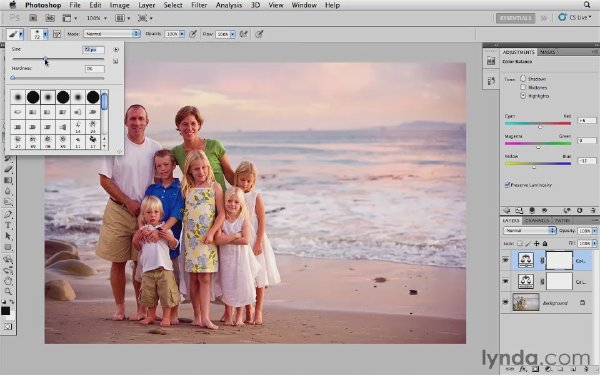Switch to the Channels tab
The image size is (600, 375).
click(x=536, y=221)
